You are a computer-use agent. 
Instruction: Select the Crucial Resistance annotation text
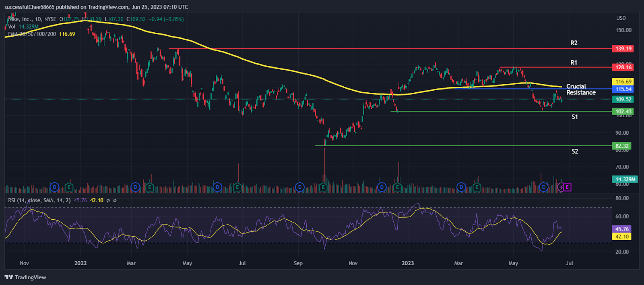[x=581, y=89]
